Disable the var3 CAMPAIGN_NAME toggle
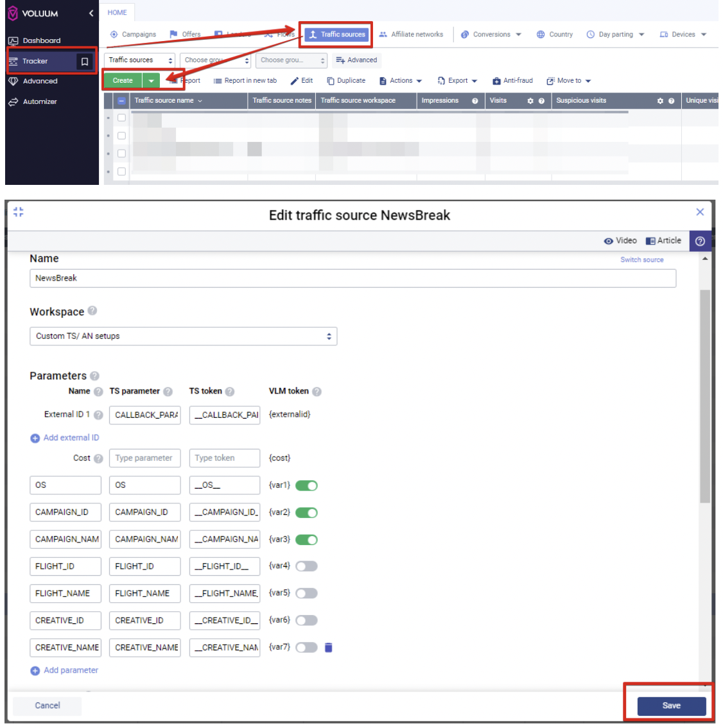The height and width of the screenshot is (728, 723). [306, 540]
